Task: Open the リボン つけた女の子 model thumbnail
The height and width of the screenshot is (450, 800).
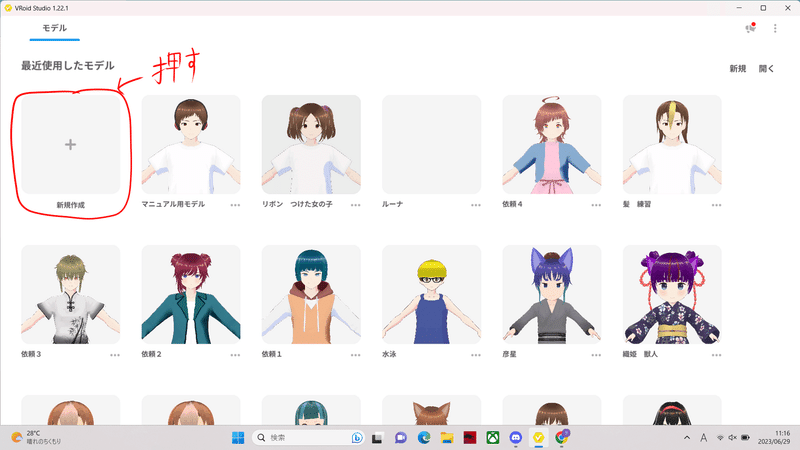Action: click(x=311, y=144)
